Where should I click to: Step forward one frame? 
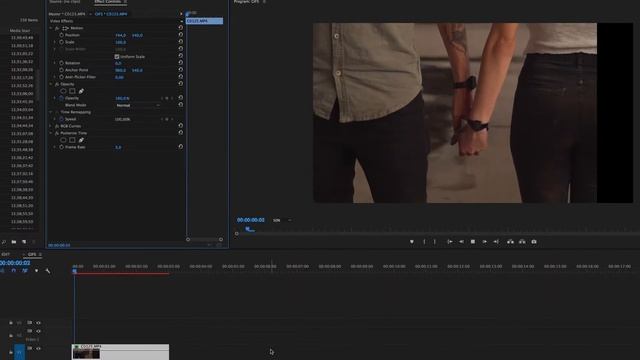click(484, 242)
